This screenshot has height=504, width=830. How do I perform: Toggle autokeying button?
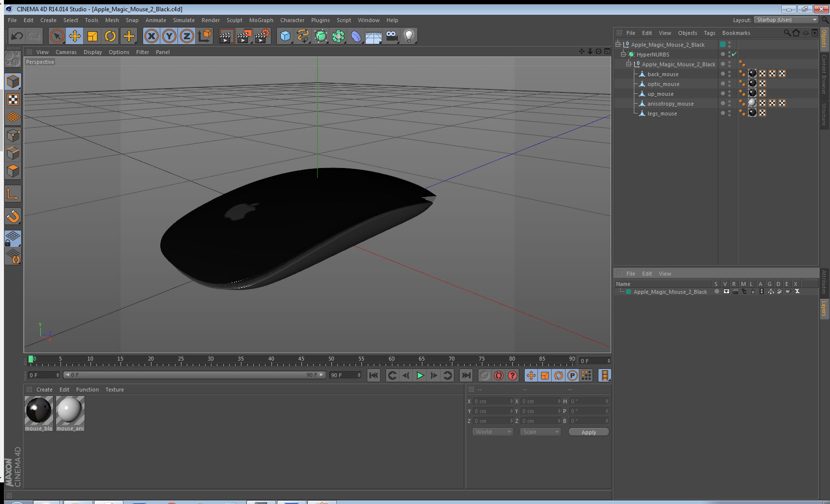point(499,375)
